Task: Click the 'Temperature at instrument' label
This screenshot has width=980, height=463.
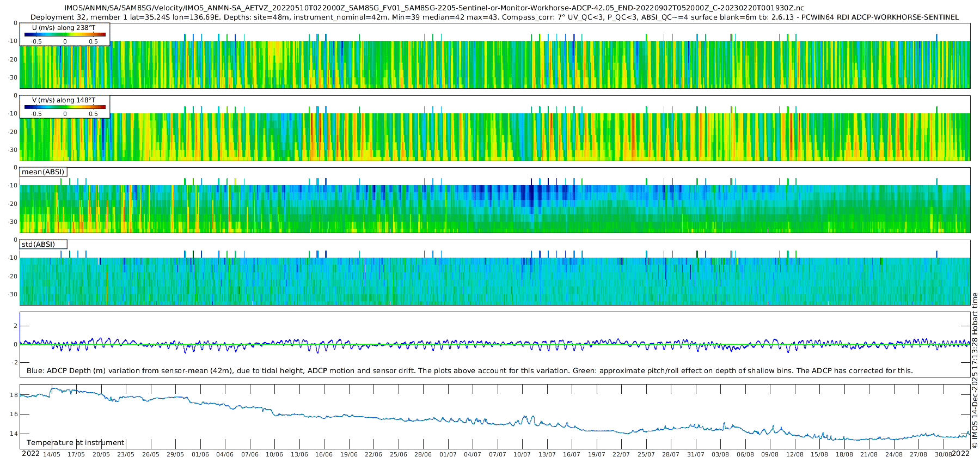Action: tap(75, 443)
